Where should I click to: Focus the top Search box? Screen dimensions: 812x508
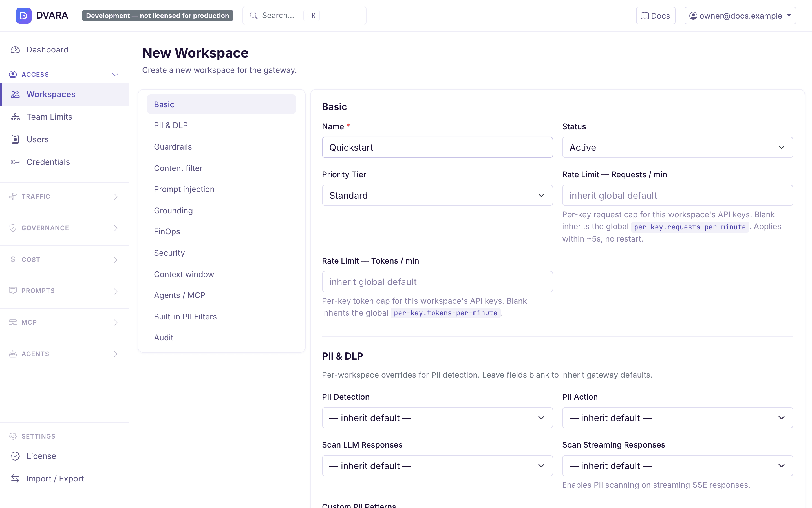tap(304, 16)
